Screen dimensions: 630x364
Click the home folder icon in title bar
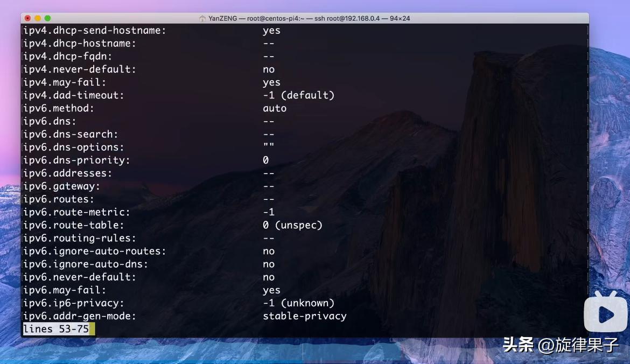pos(202,18)
